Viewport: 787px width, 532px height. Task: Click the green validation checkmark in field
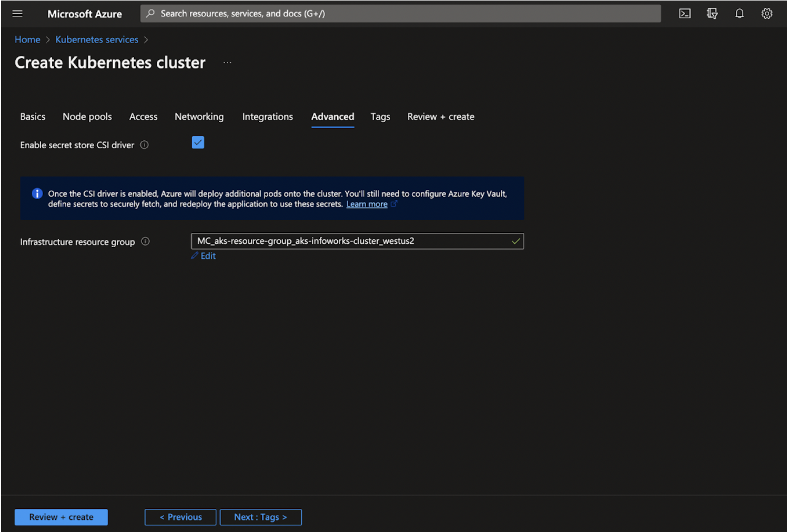pyautogui.click(x=516, y=241)
